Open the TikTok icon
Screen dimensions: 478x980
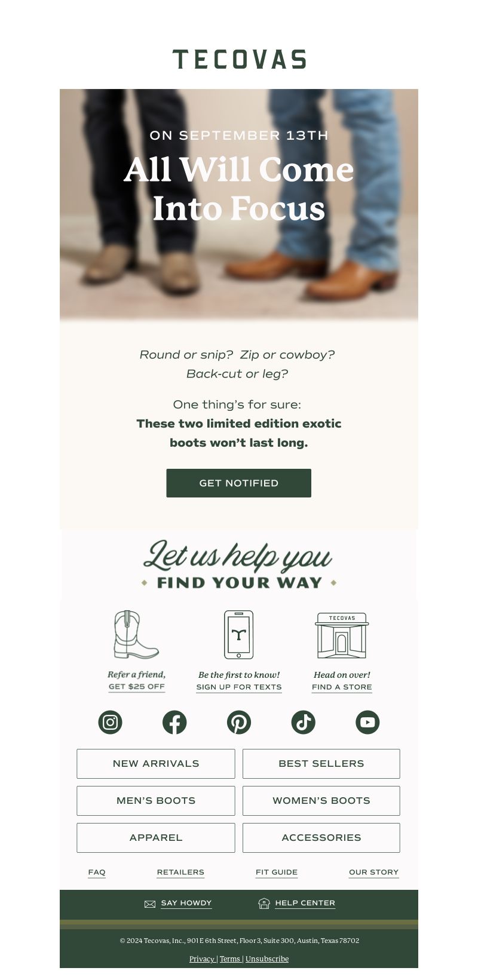point(303,722)
